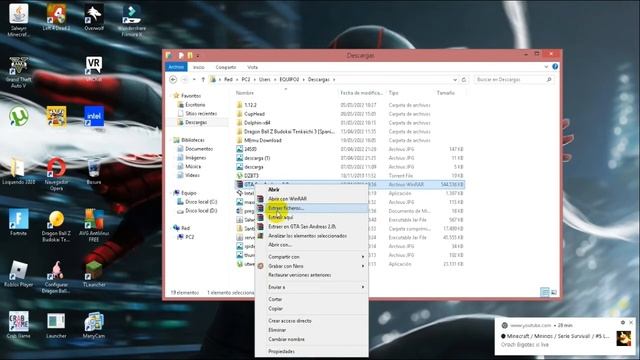Image resolution: width=640 pixels, height=360 pixels.
Task: Select Crear acceso directo
Action: click(x=311, y=321)
